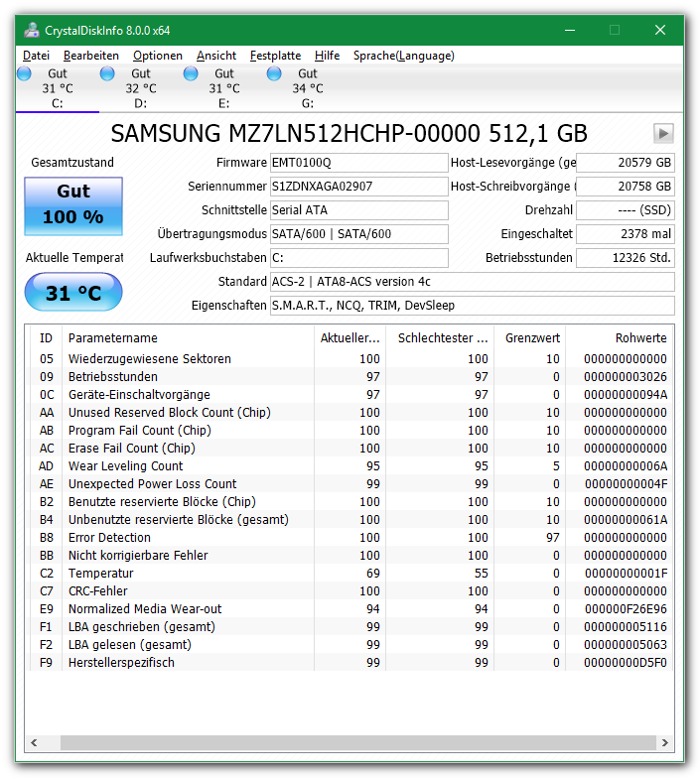Image resolution: width=700 pixels, height=778 pixels.
Task: Click the Rohwerte column header
Action: 620,337
